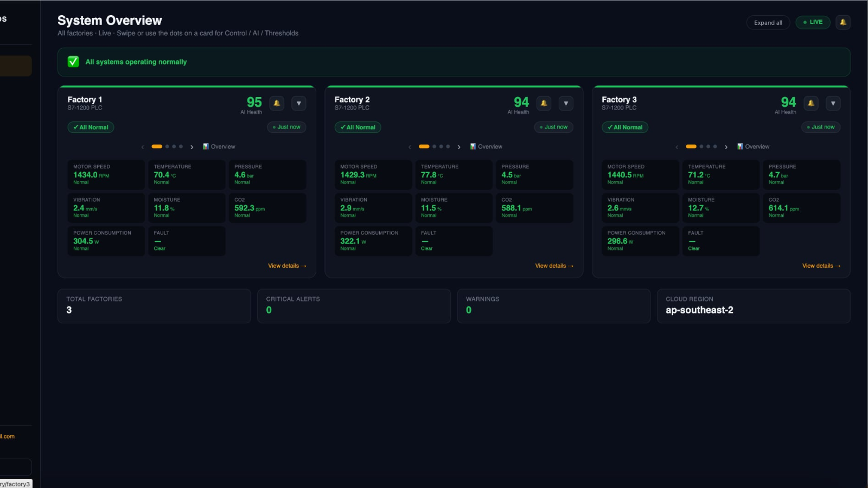
Task: Open Factory 2 alert bell icon
Action: 544,103
